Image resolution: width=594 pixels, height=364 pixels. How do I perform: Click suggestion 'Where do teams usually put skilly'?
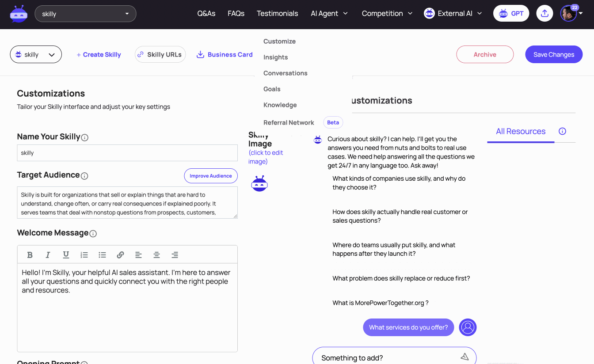tap(394, 249)
